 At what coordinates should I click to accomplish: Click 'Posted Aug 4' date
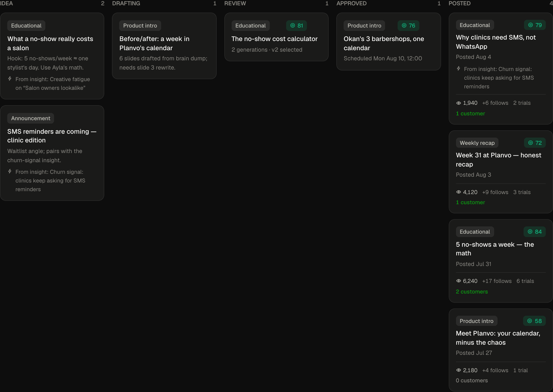pyautogui.click(x=473, y=57)
